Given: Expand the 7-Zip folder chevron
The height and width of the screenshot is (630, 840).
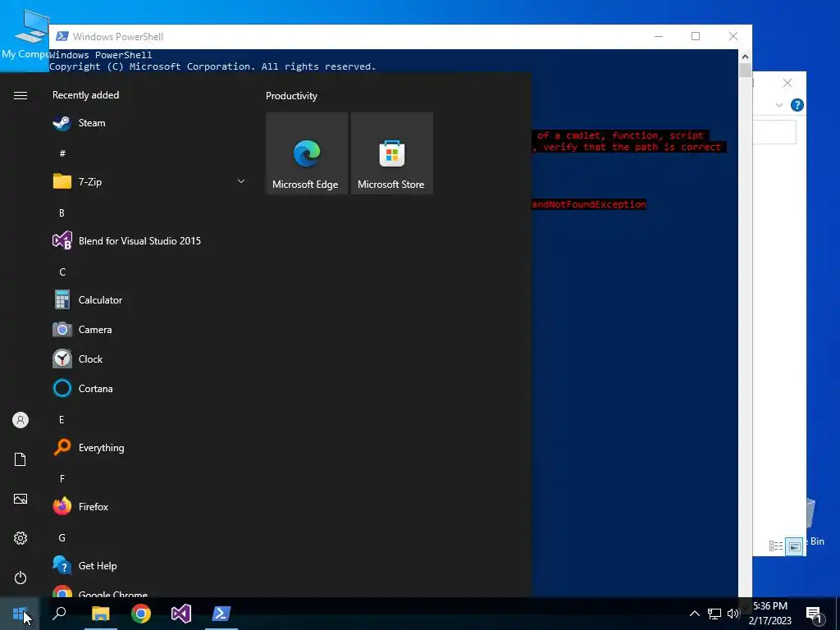Looking at the screenshot, I should tap(241, 181).
